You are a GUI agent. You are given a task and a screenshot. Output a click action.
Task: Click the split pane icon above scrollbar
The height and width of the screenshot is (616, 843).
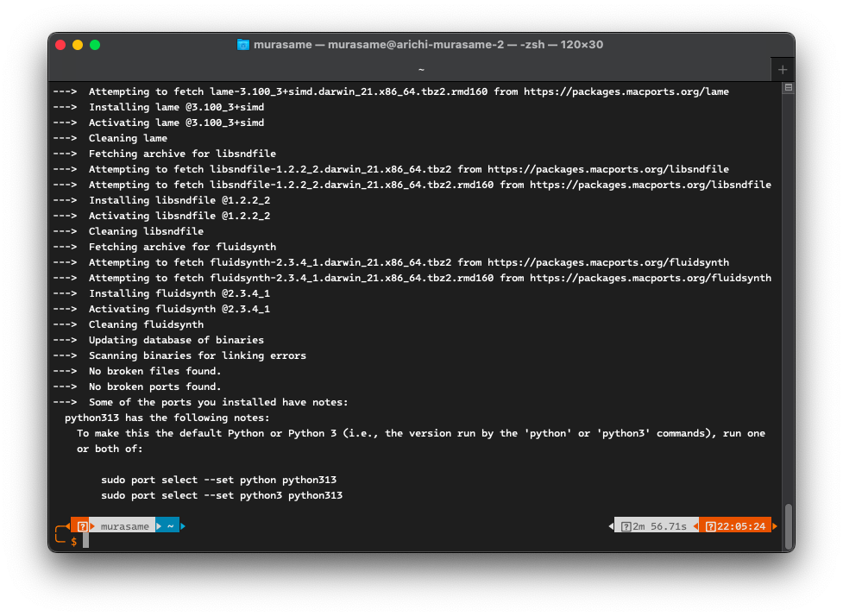pyautogui.click(x=788, y=88)
